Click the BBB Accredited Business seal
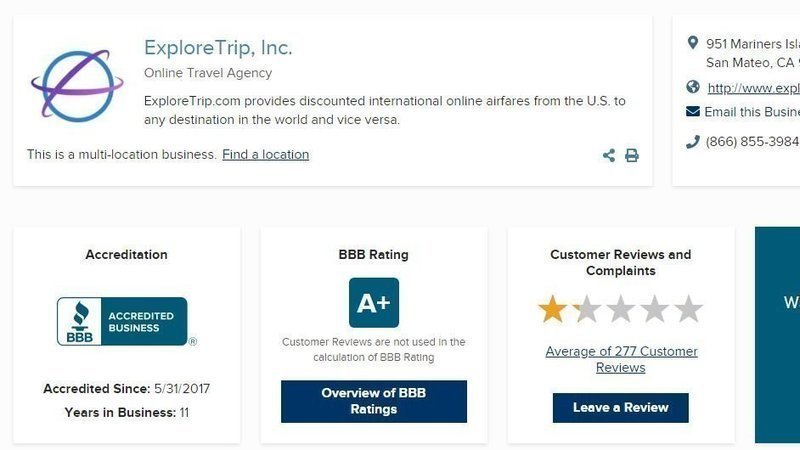Viewport: 800px width, 450px height. point(127,321)
